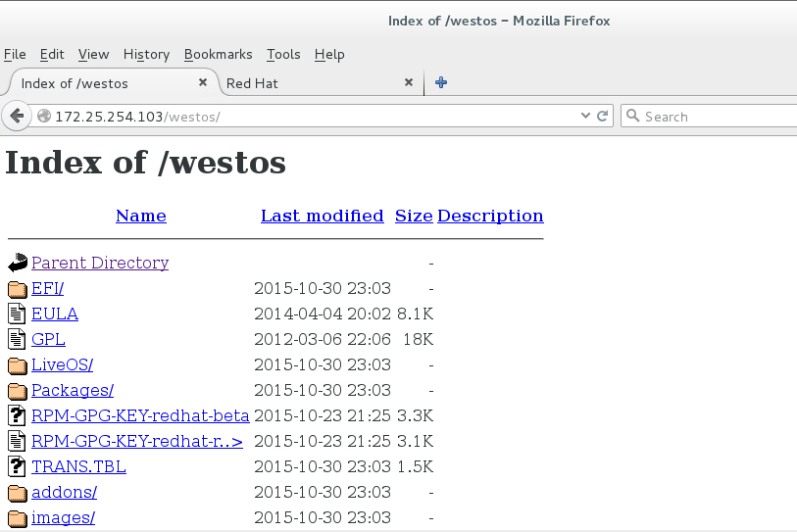Viewport: 797px width, 532px height.
Task: Open the EULA file link
Action: point(55,314)
